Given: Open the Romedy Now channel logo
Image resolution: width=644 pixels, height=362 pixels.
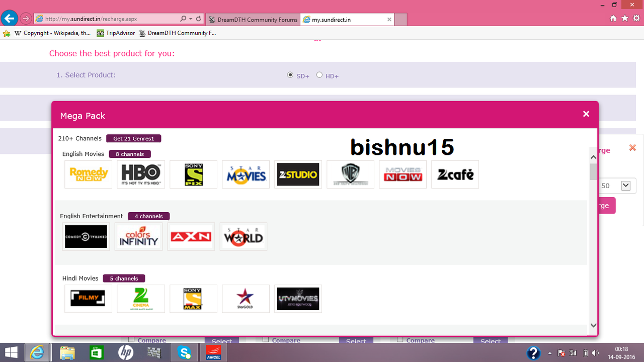Looking at the screenshot, I should pyautogui.click(x=89, y=174).
